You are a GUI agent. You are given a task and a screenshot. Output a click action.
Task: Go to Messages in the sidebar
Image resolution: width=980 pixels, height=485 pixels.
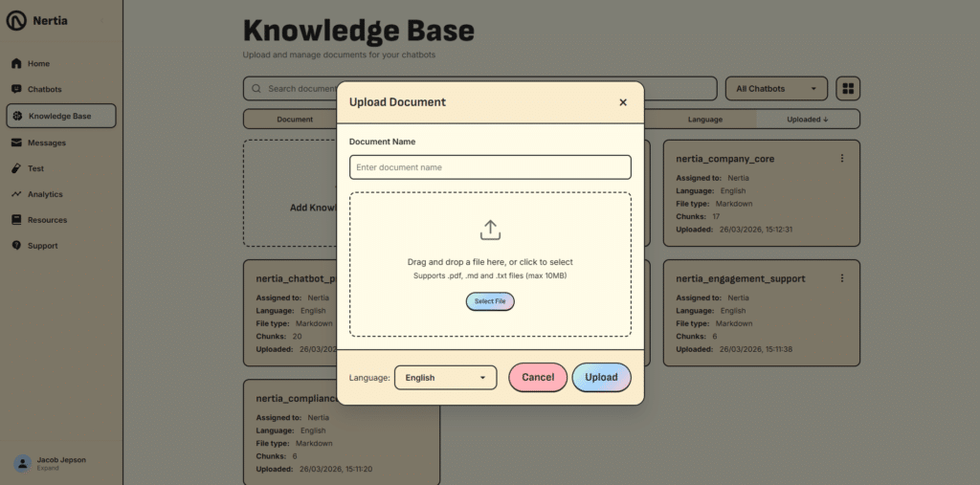(x=60, y=143)
